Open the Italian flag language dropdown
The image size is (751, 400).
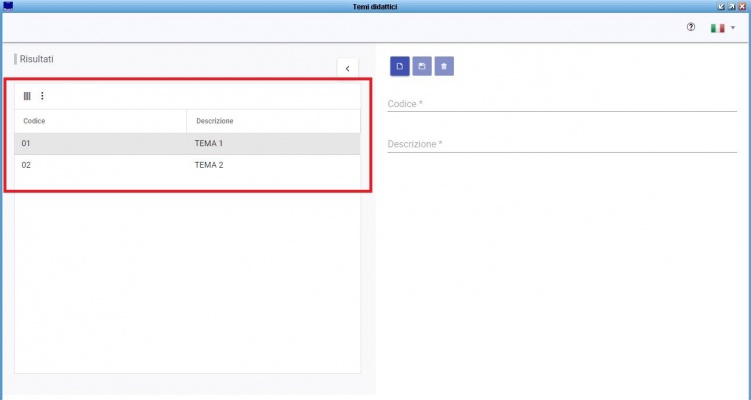coord(723,28)
